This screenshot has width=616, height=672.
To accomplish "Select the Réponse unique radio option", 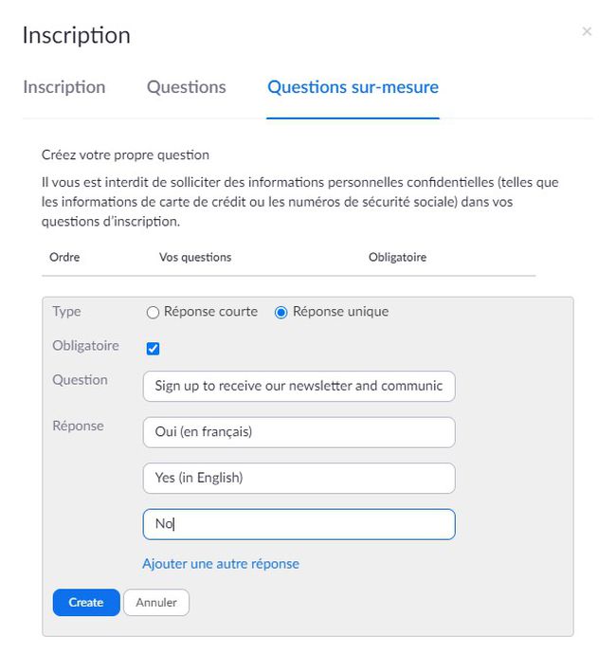I will (x=281, y=313).
